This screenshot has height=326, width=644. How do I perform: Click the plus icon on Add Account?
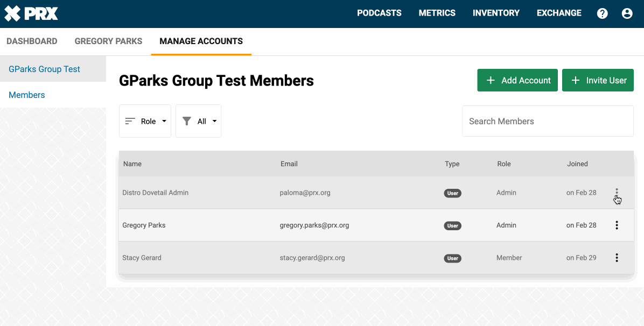click(491, 81)
